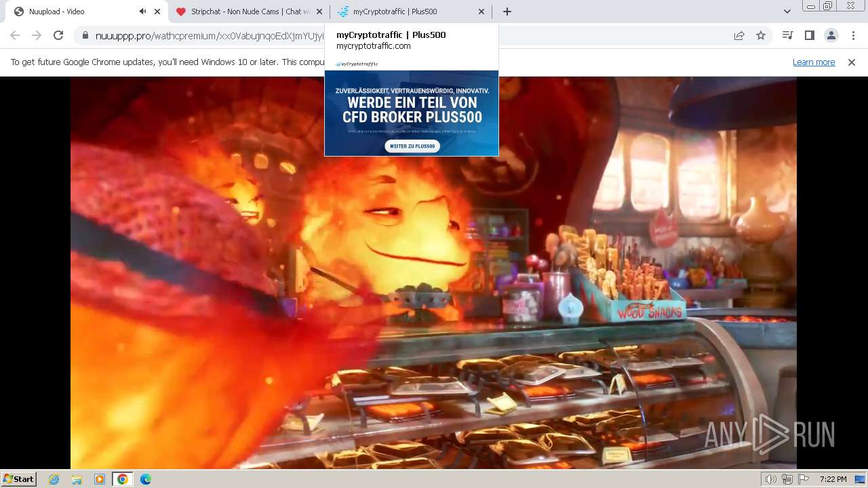The image size is (868, 488).
Task: View site information lock icon
Action: point(85,36)
